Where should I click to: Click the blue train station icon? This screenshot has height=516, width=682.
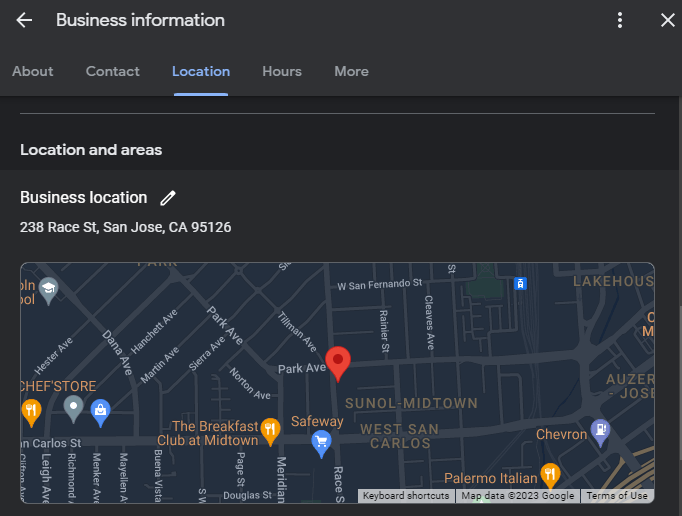click(520, 284)
